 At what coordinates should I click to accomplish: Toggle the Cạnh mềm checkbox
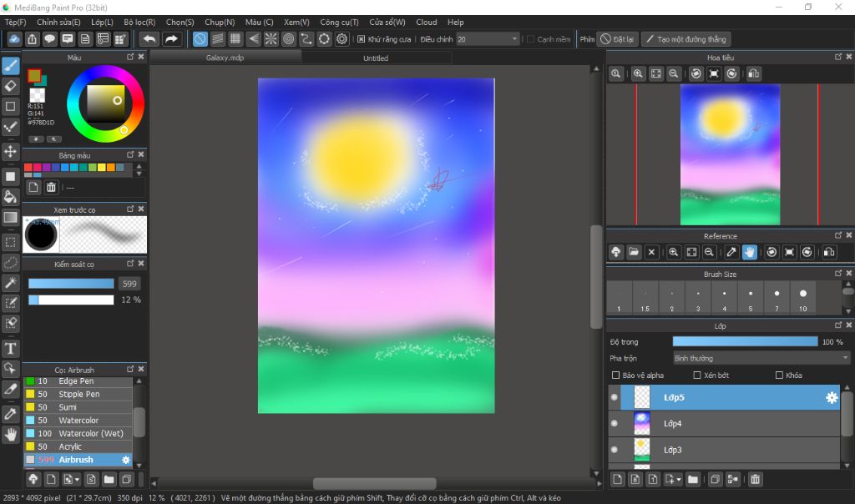tap(530, 39)
